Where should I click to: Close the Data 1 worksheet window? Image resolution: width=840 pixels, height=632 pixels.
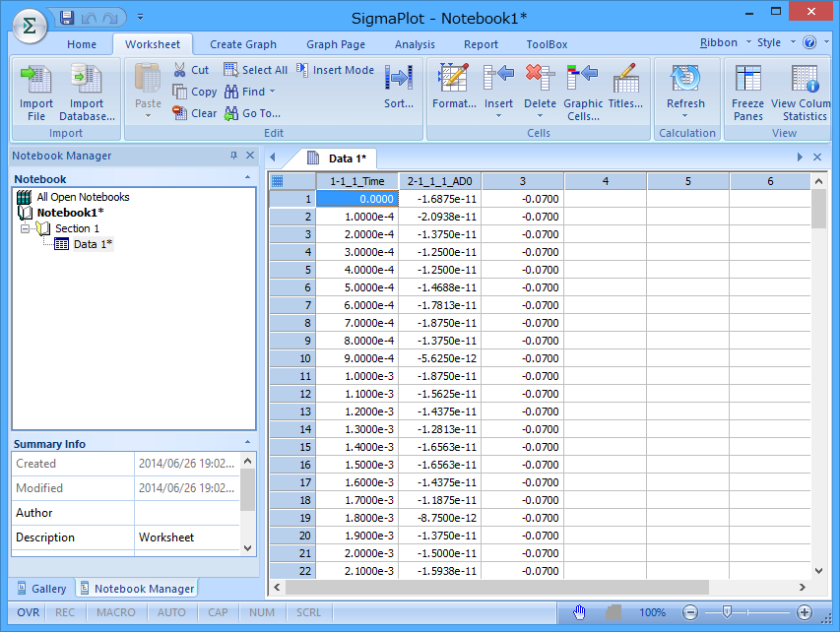pos(817,157)
